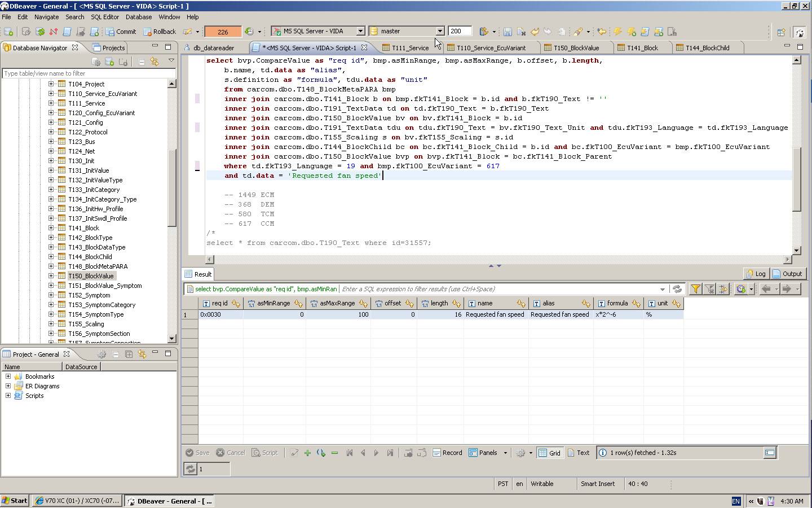Open the MS SQL Server - VIDA connection dropdown
Image resolution: width=812 pixels, height=508 pixels.
(x=360, y=31)
